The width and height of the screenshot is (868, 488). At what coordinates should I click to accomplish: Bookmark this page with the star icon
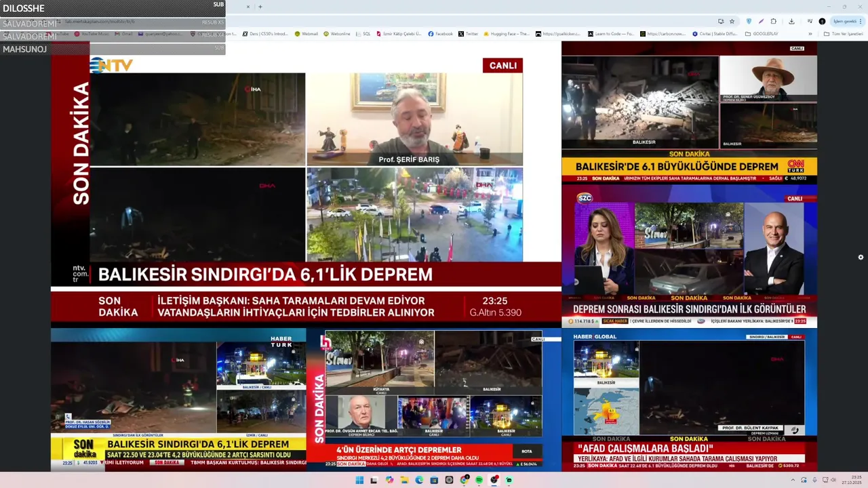coord(732,21)
